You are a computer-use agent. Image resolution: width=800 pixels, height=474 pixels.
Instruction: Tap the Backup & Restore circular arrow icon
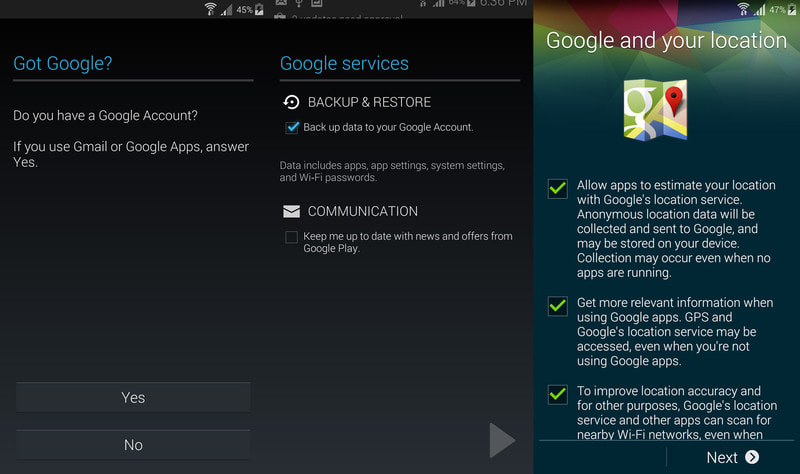pyautogui.click(x=291, y=102)
